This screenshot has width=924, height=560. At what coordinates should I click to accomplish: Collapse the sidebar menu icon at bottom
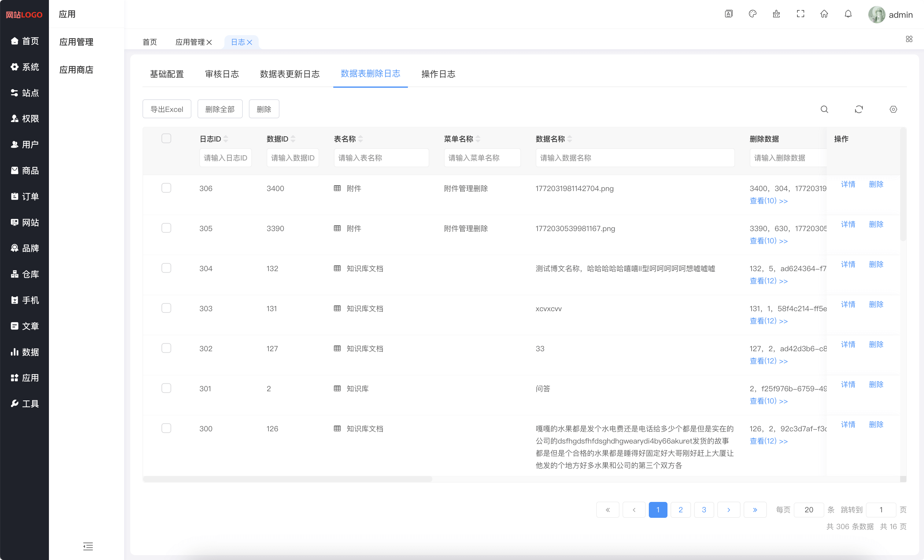(88, 546)
